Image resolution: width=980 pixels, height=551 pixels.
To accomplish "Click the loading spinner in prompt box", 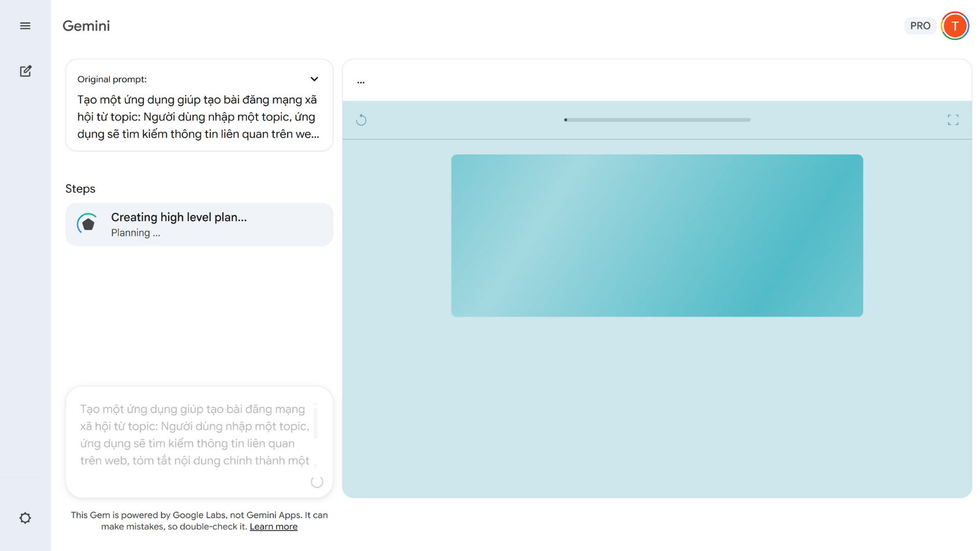I will (317, 482).
